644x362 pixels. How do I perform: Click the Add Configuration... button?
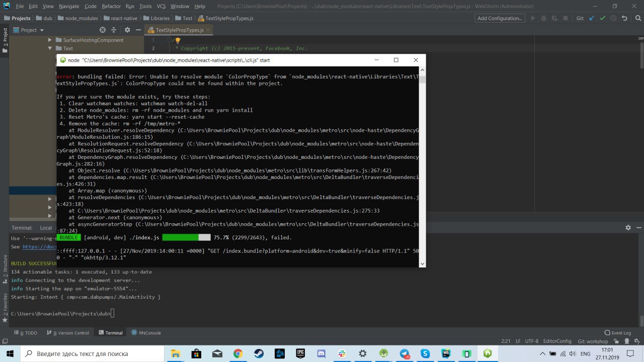(x=500, y=18)
